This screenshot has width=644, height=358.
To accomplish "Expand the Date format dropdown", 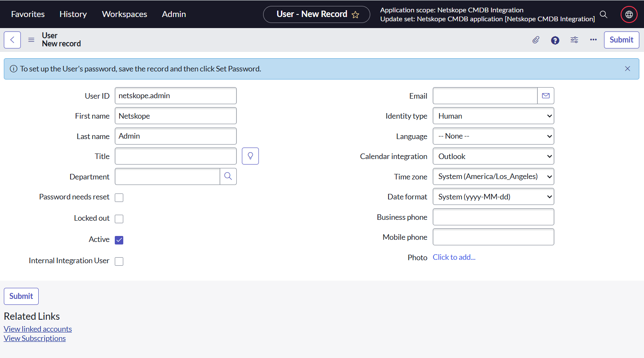I will tap(494, 197).
